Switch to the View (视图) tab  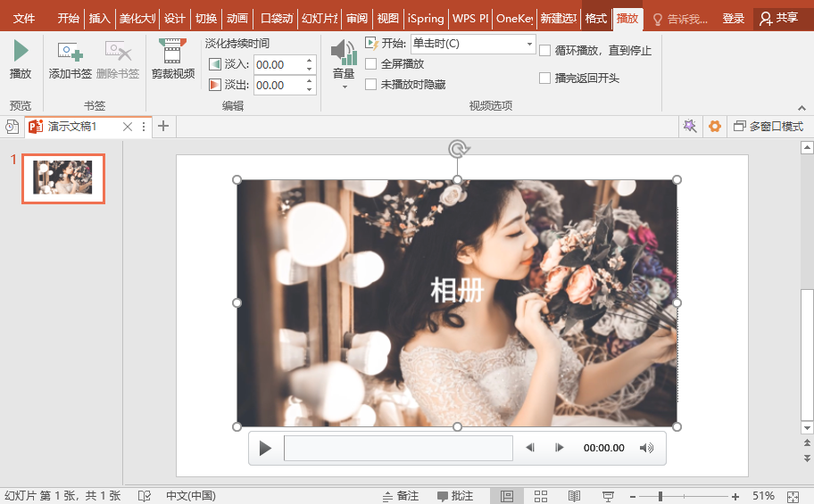pyautogui.click(x=387, y=19)
